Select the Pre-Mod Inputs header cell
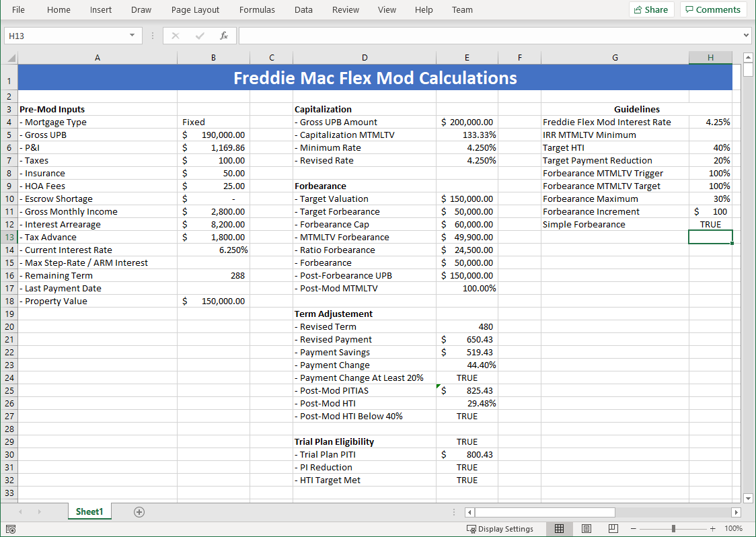Screen dimensions: 756x537 (98, 110)
